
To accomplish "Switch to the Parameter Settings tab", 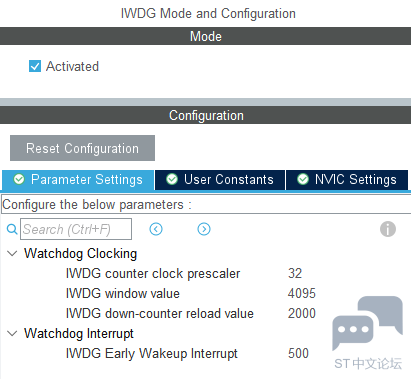I will tap(78, 180).
